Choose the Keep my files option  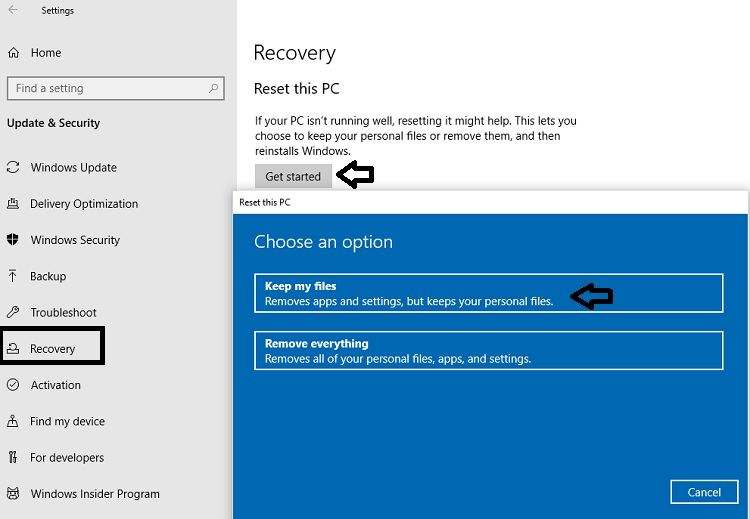tap(488, 293)
